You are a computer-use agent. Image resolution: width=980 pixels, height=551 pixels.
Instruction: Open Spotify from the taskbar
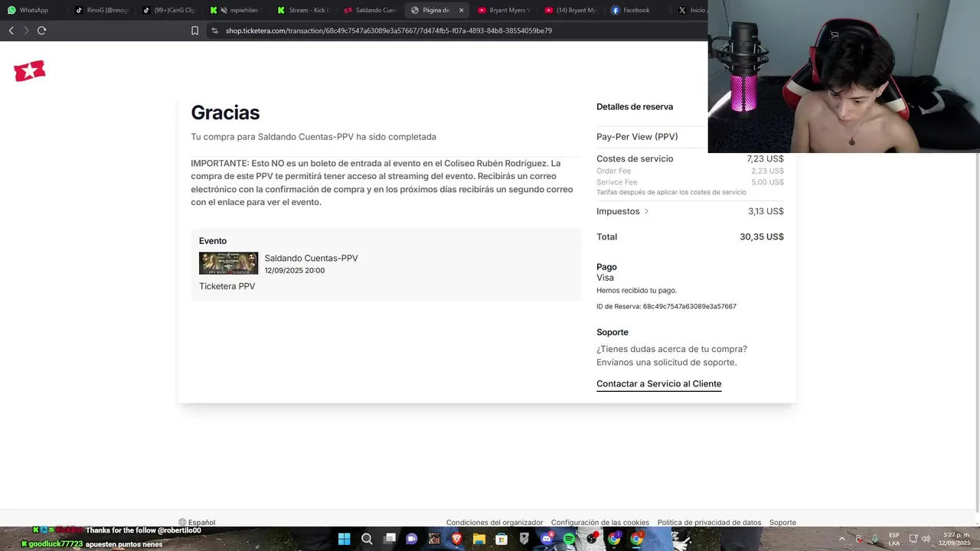[x=569, y=539]
